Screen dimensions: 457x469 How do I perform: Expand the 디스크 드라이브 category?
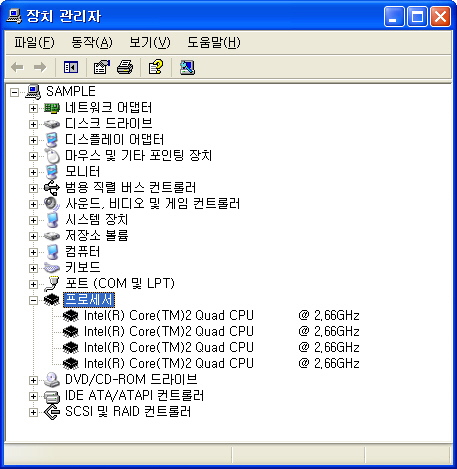pyautogui.click(x=33, y=124)
